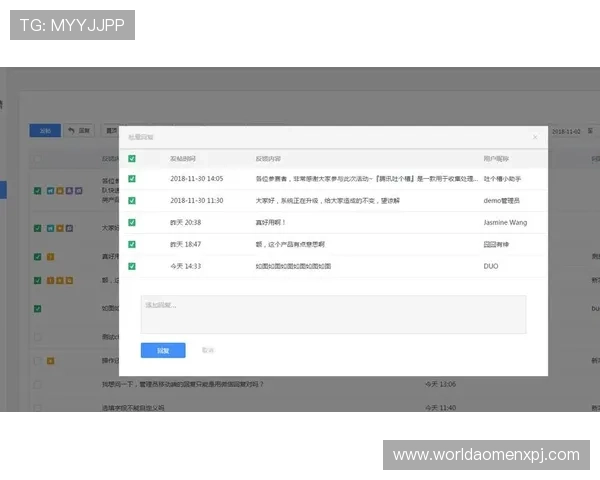Select background time 今天 11:40

[x=440, y=408]
